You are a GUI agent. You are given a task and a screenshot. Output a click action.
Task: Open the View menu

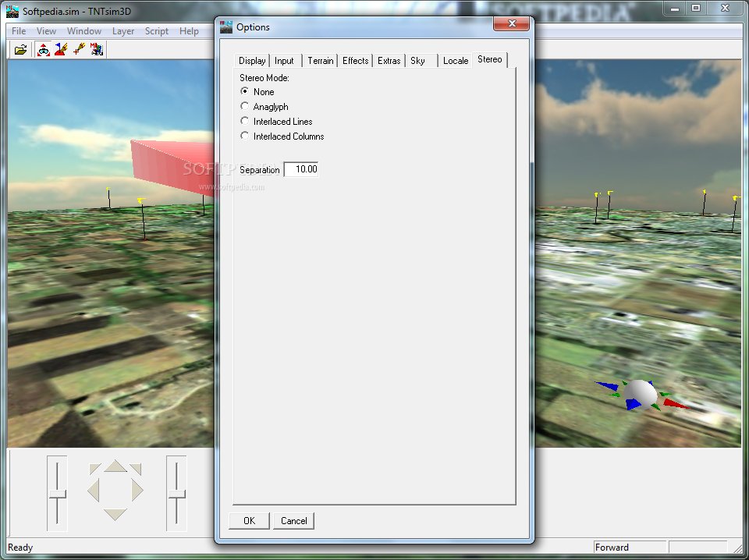(46, 31)
